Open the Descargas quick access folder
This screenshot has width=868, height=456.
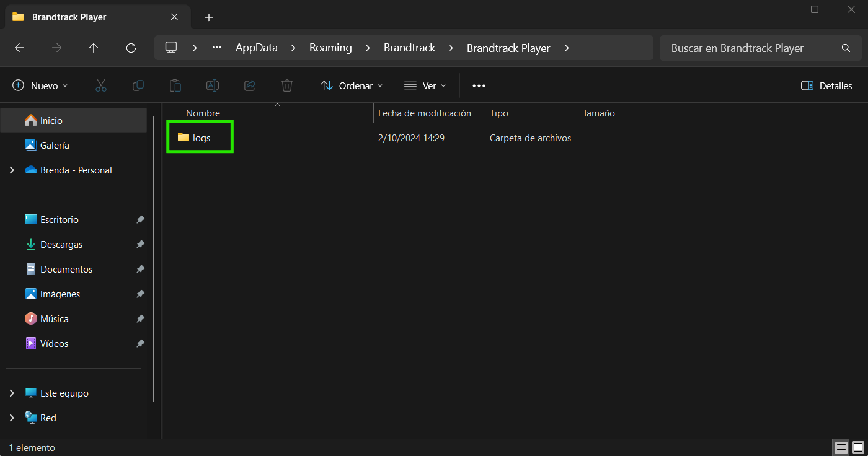(74, 244)
